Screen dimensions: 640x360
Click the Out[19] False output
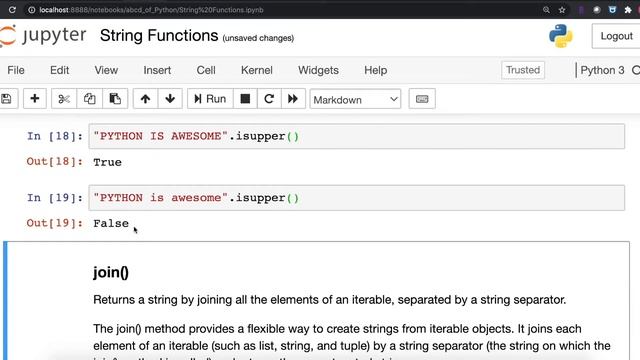coord(111,223)
